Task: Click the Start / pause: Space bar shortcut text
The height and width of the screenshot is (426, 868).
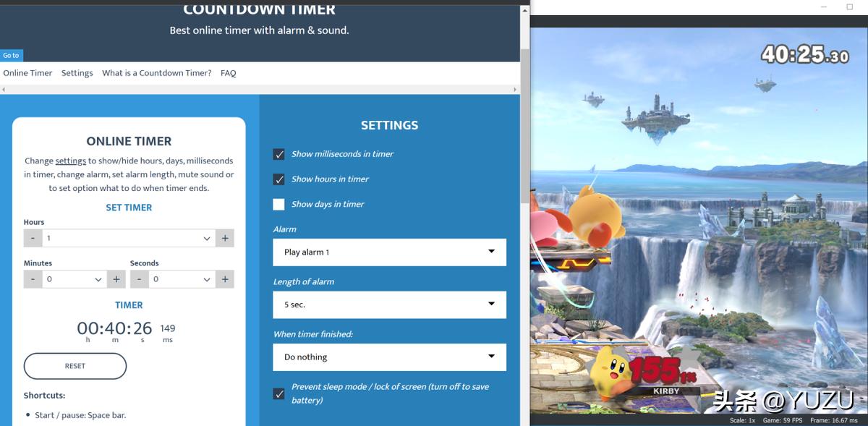Action: point(80,415)
